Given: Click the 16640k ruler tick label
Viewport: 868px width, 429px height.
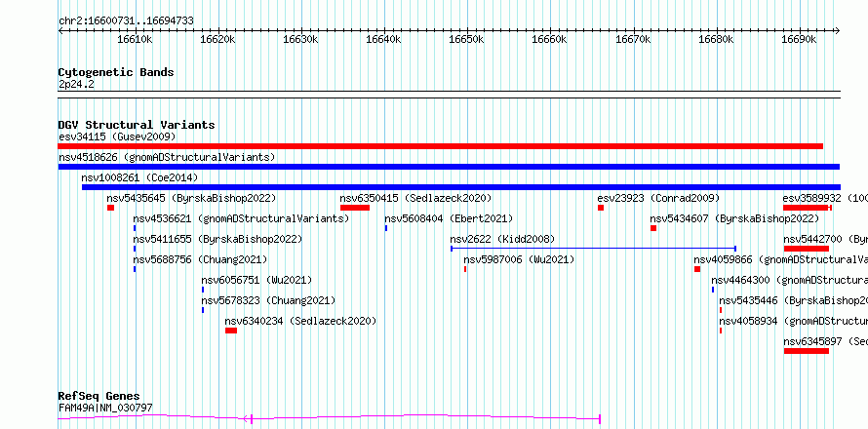Looking at the screenshot, I should tap(384, 40).
